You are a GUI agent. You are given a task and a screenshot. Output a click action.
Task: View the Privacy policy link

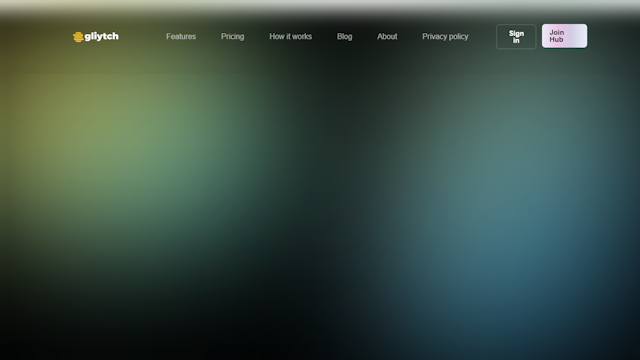click(x=445, y=36)
